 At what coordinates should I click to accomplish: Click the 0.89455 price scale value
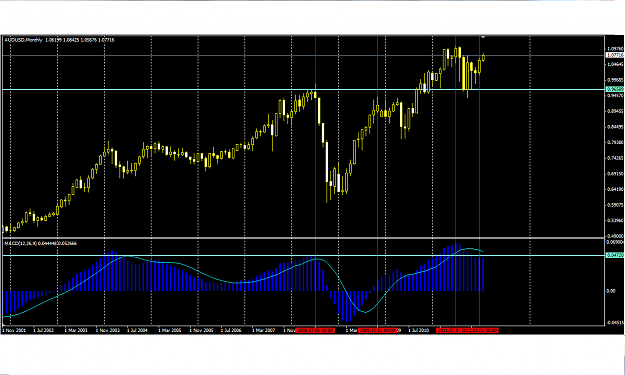[x=615, y=111]
